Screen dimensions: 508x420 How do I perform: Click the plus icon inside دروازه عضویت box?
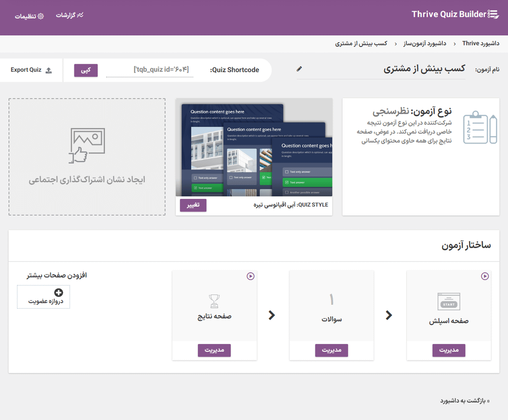click(x=58, y=292)
